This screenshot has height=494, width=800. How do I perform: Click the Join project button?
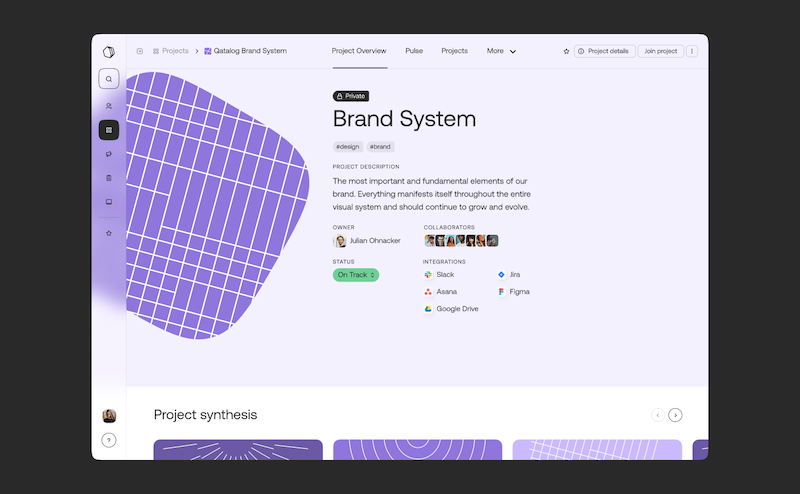click(661, 51)
